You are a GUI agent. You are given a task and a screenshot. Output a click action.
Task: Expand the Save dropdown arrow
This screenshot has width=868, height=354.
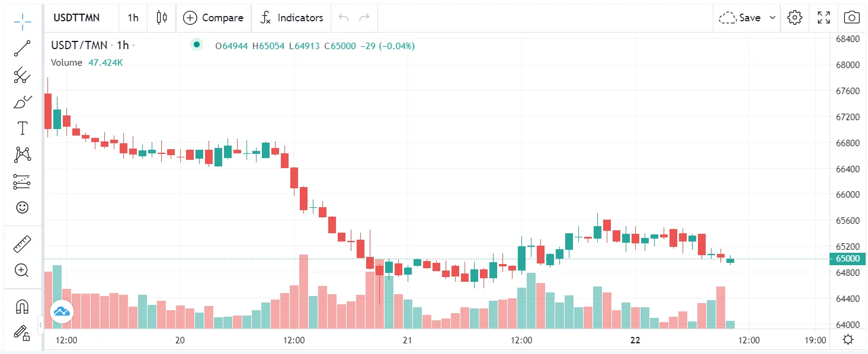pyautogui.click(x=772, y=18)
